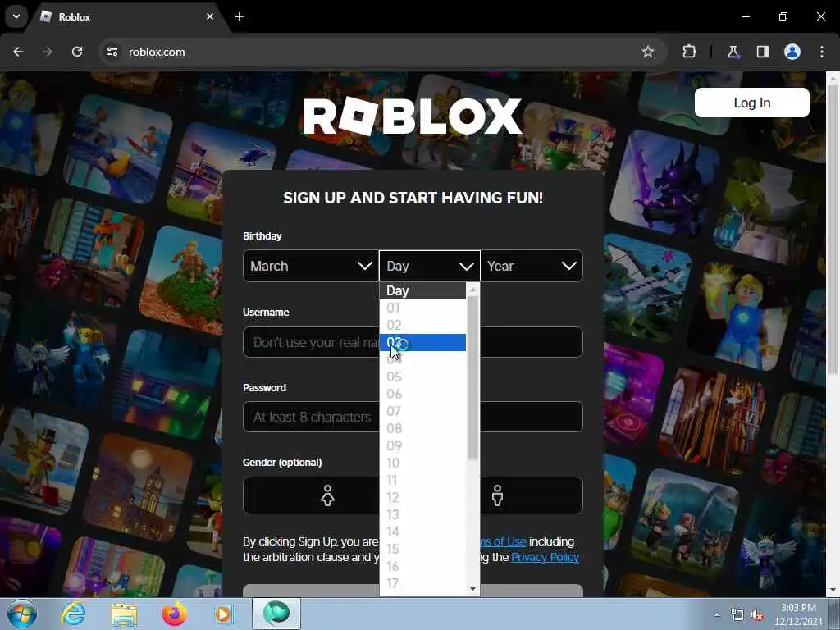Reload the Roblox page
This screenshot has width=840, height=630.
[x=77, y=52]
